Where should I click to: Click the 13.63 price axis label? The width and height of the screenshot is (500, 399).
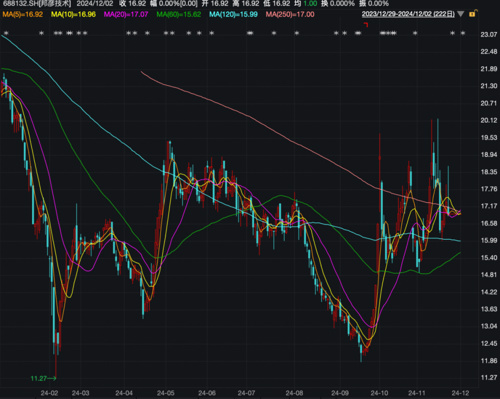(489, 309)
